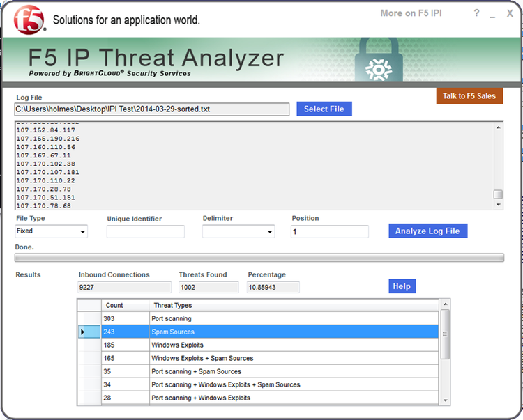
Task: Click the count cell 28
Action: 125,398
